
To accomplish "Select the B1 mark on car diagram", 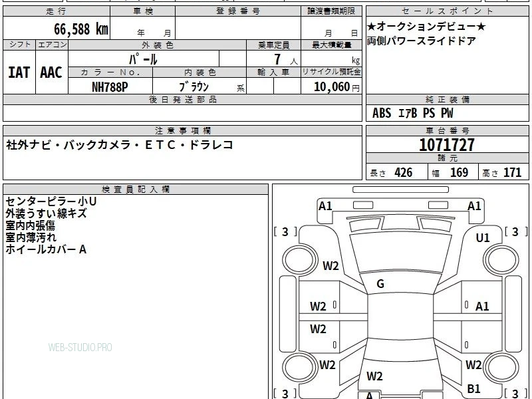I will (473, 388).
